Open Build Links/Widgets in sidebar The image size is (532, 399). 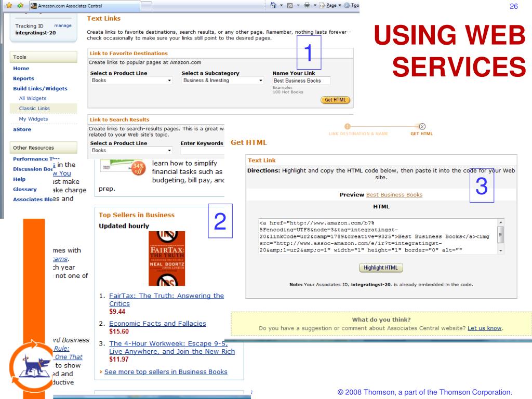click(40, 88)
